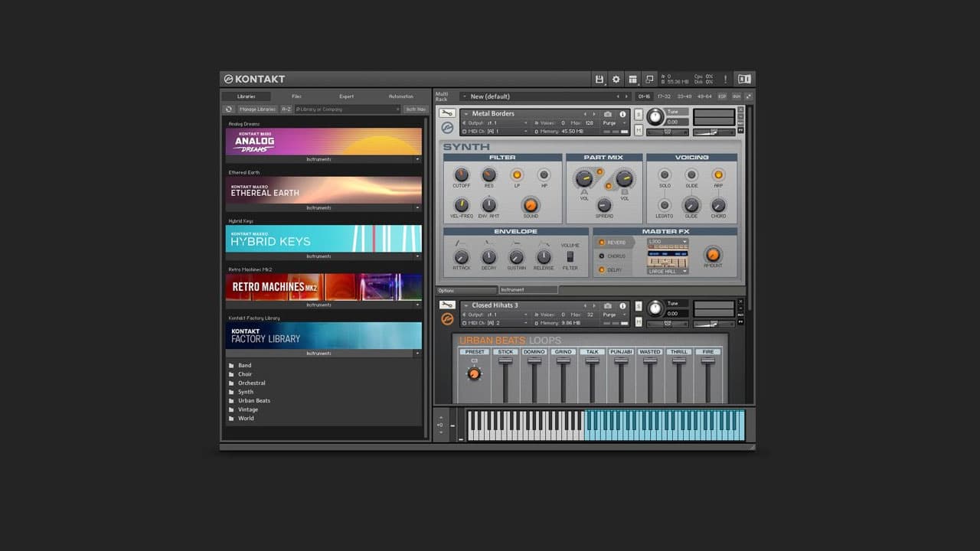Turn the ATTACK knob in the Envelope section

pyautogui.click(x=462, y=256)
